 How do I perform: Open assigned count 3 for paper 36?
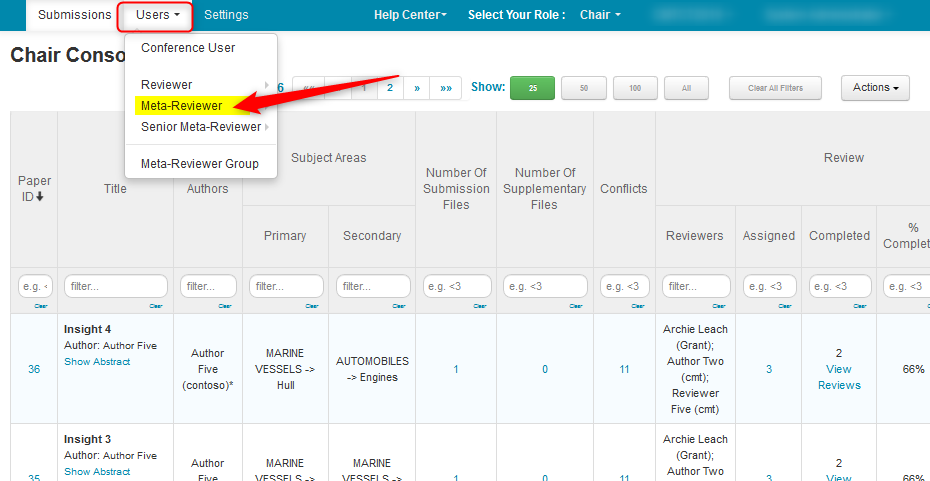(769, 369)
